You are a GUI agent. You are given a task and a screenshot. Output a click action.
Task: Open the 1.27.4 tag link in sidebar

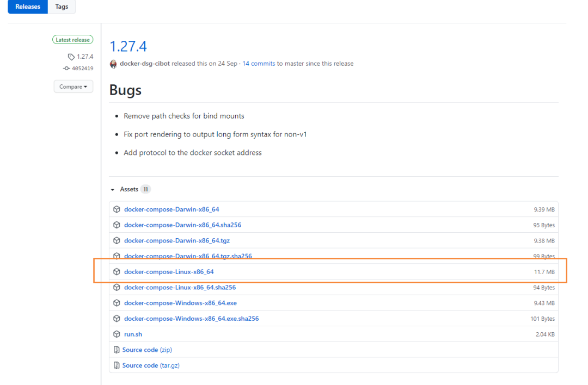(85, 57)
